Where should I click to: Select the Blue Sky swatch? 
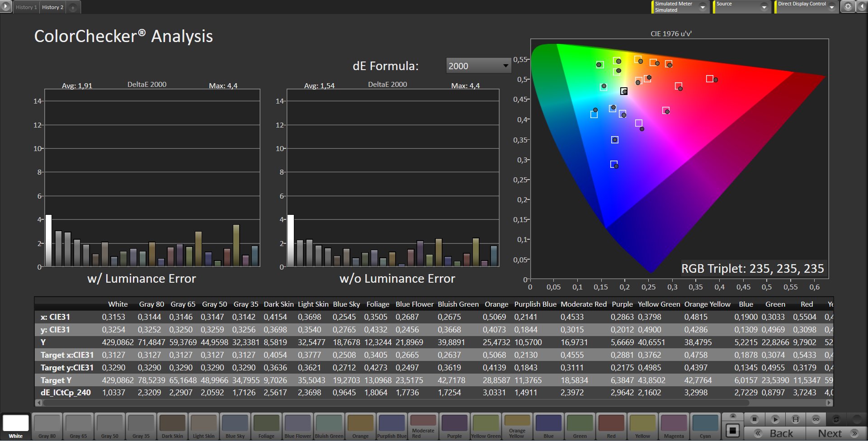[235, 426]
